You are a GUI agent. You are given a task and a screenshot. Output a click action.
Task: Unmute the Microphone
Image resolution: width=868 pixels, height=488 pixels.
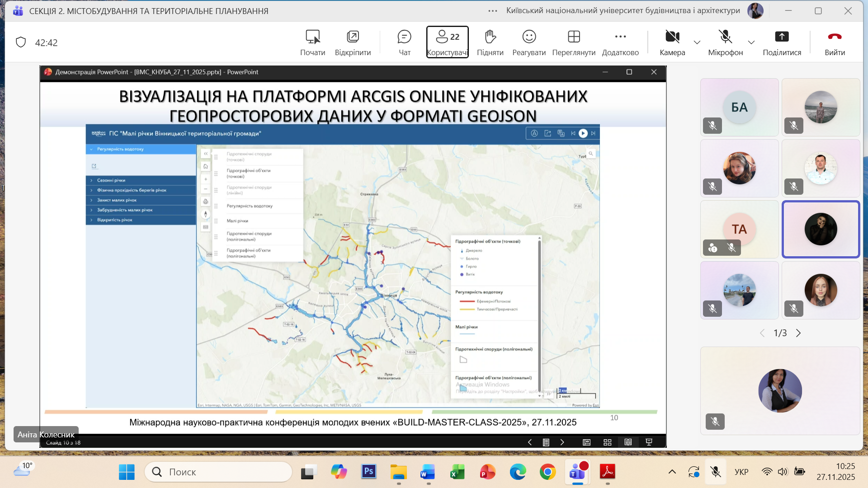click(725, 42)
